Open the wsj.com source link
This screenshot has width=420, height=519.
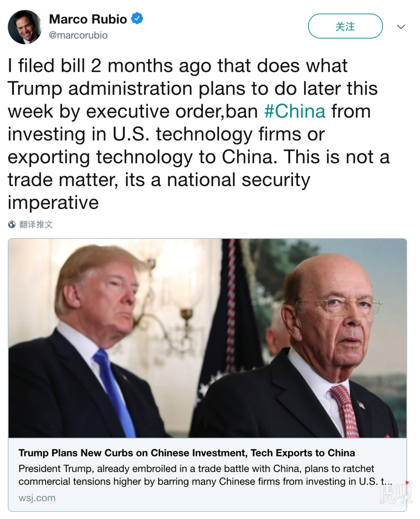click(37, 498)
